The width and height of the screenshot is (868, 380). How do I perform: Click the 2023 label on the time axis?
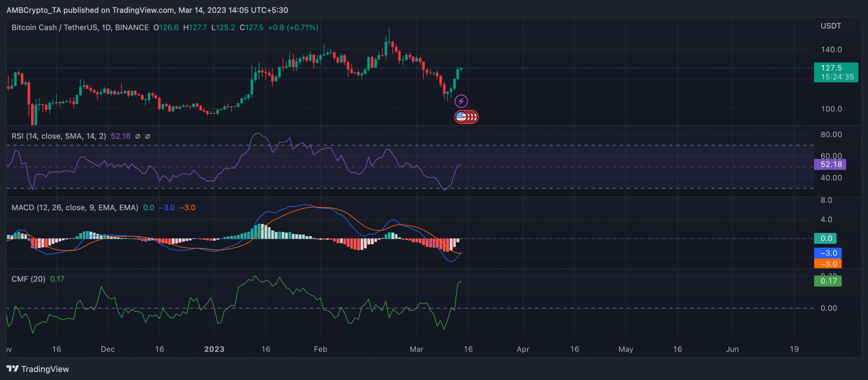pyautogui.click(x=214, y=349)
